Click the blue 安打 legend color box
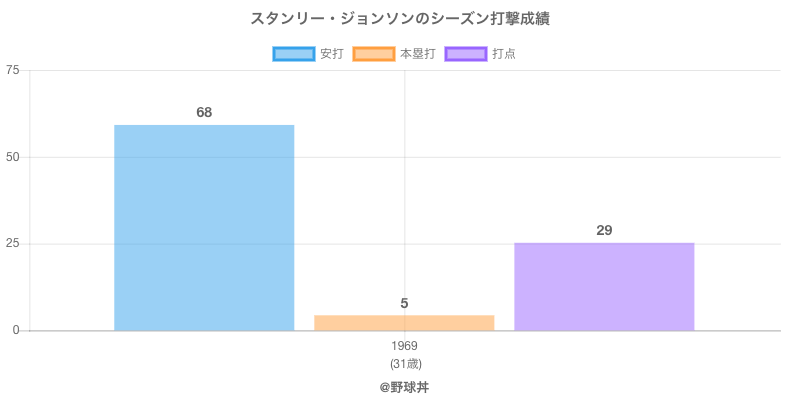This screenshot has height=400, width=800. (x=293, y=54)
